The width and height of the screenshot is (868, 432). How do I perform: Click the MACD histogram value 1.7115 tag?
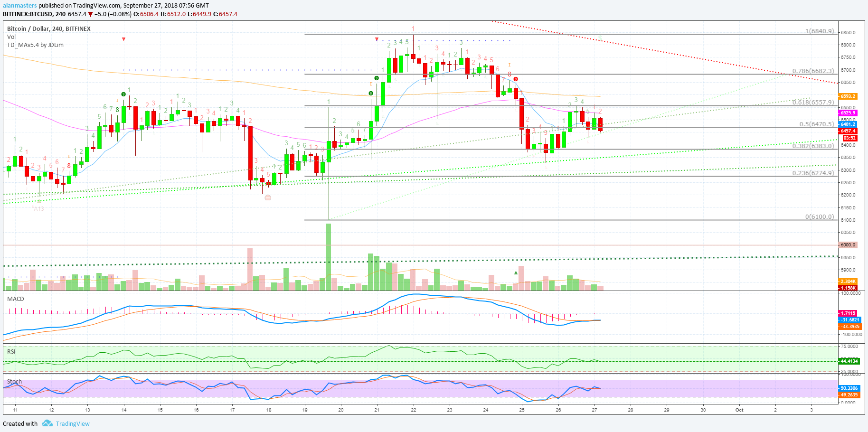click(x=848, y=313)
